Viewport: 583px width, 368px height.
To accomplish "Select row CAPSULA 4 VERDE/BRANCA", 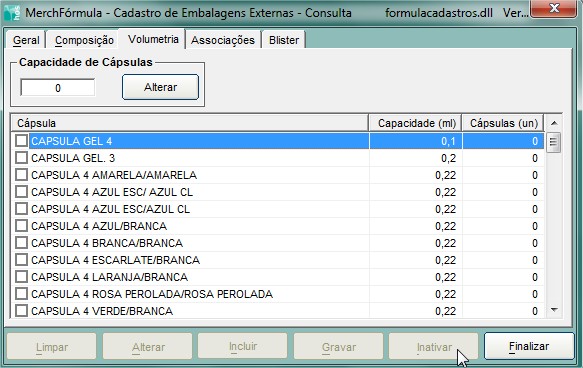I will pos(277,311).
